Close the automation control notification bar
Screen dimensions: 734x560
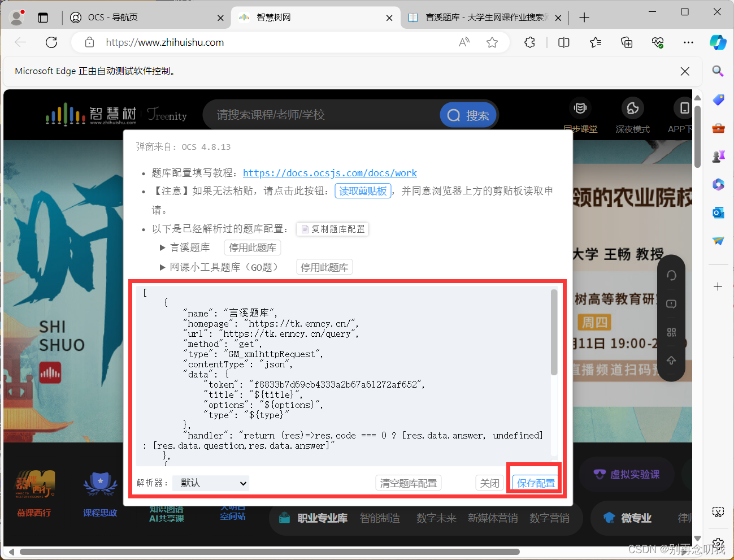pos(685,71)
